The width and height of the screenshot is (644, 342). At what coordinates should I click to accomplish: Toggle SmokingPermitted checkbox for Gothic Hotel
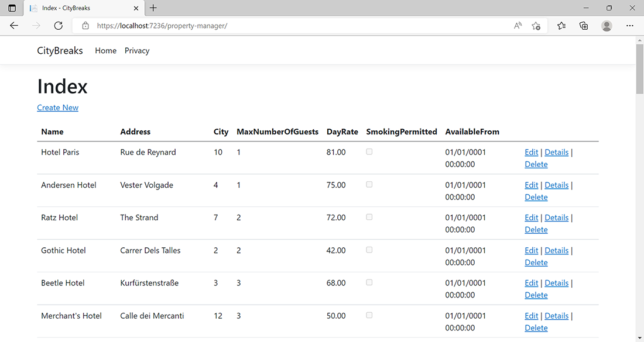click(x=369, y=250)
